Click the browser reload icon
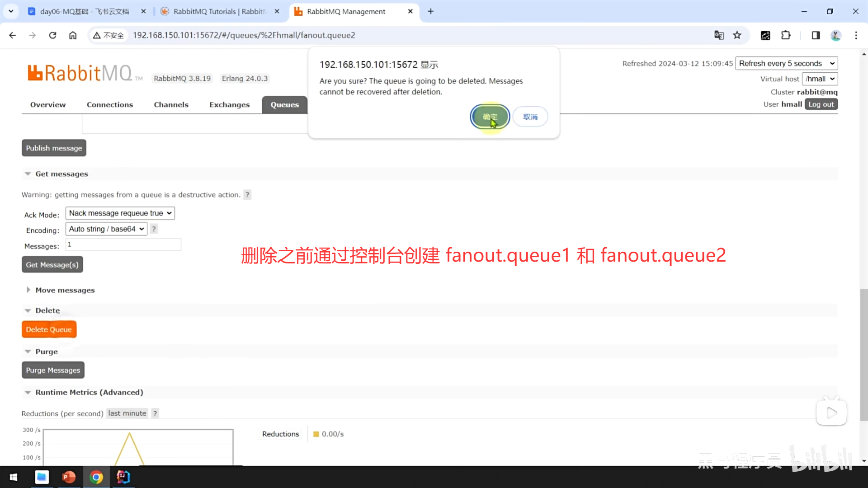 [x=52, y=35]
